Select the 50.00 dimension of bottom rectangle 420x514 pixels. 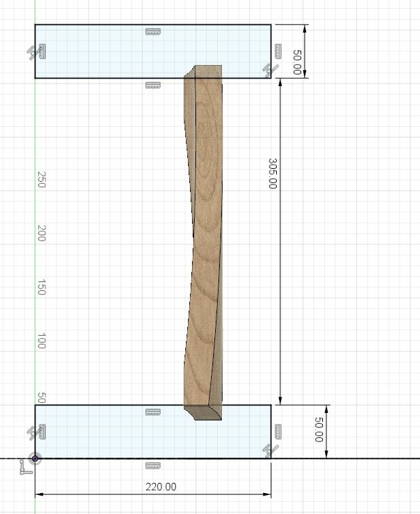[x=319, y=429]
